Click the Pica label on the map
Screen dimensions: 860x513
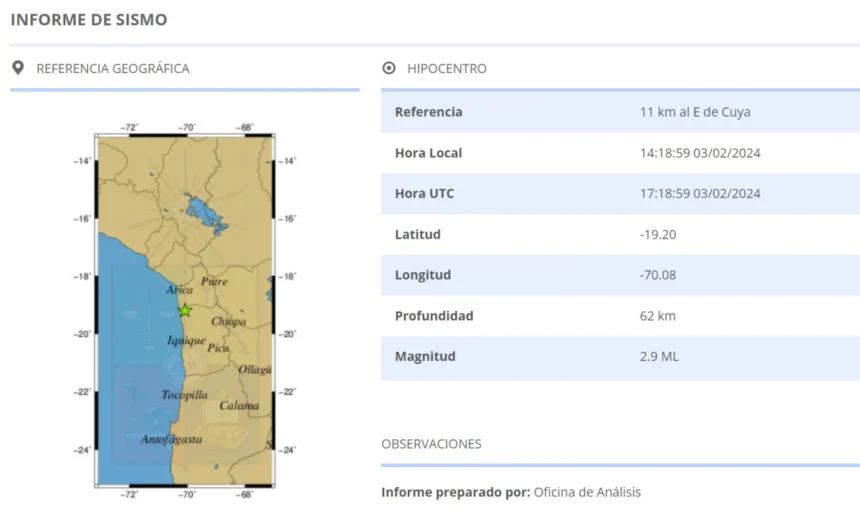pos(218,347)
